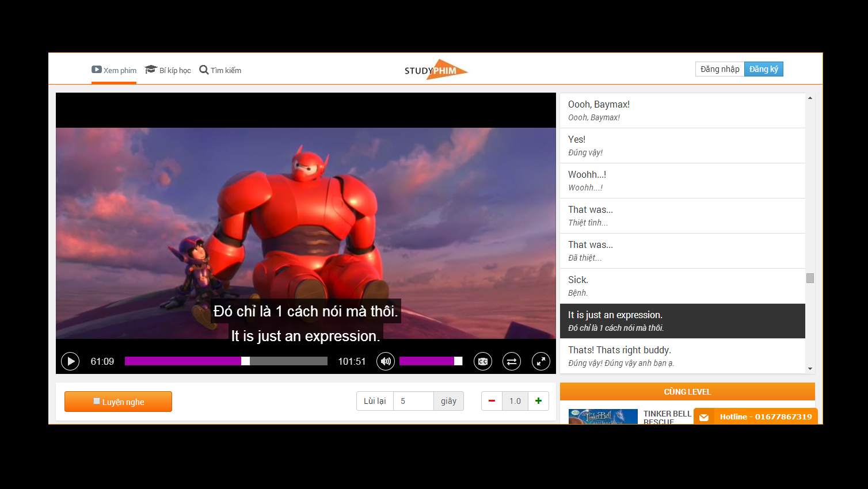The height and width of the screenshot is (489, 868).
Task: Open the TINKER BELL RESCUE link
Action: (667, 418)
